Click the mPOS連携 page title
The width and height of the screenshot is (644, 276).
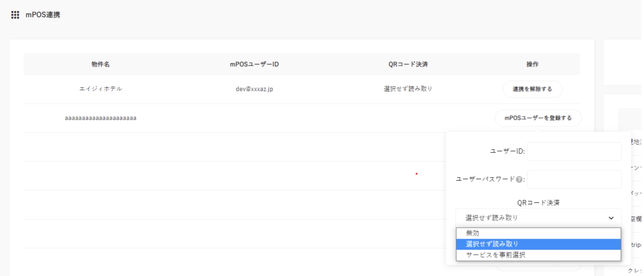coord(43,15)
